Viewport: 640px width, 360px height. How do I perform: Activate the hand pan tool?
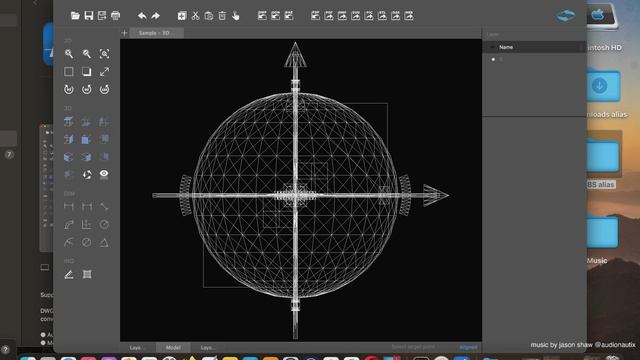pos(236,16)
